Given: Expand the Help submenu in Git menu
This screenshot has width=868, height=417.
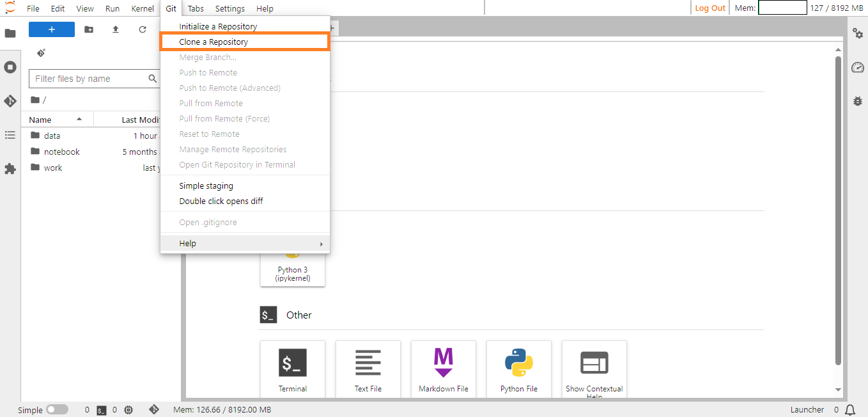Looking at the screenshot, I should tap(245, 244).
